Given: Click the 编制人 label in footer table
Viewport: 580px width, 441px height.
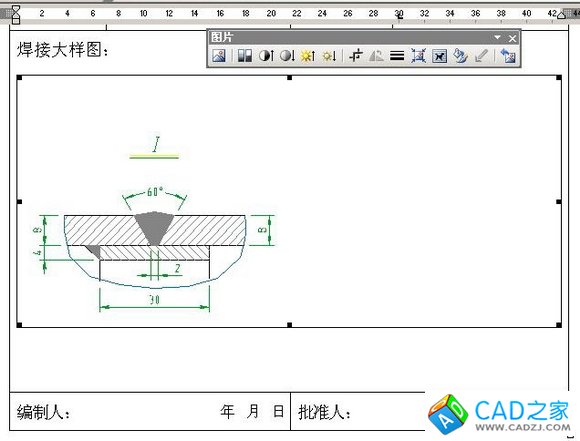Looking at the screenshot, I should pyautogui.click(x=43, y=412).
